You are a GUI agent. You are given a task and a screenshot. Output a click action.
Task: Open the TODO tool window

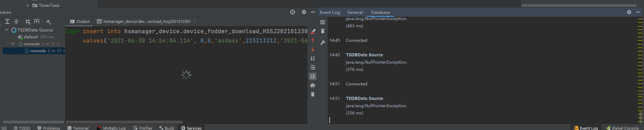pos(22,128)
